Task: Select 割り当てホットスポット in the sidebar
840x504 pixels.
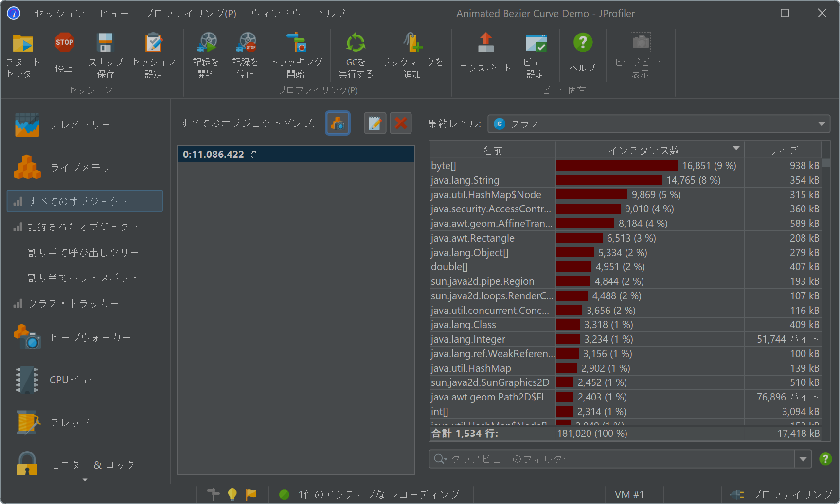Action: [x=85, y=278]
